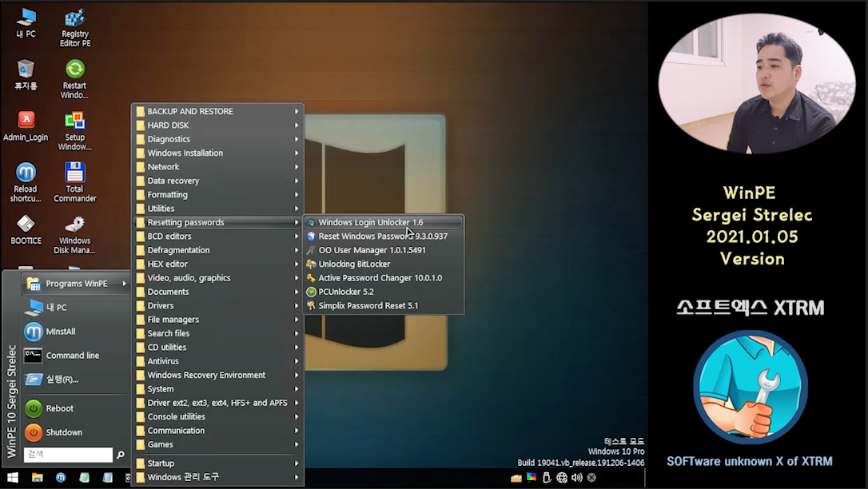Click the Reboot button
Image resolution: width=868 pixels, height=489 pixels.
coord(75,408)
